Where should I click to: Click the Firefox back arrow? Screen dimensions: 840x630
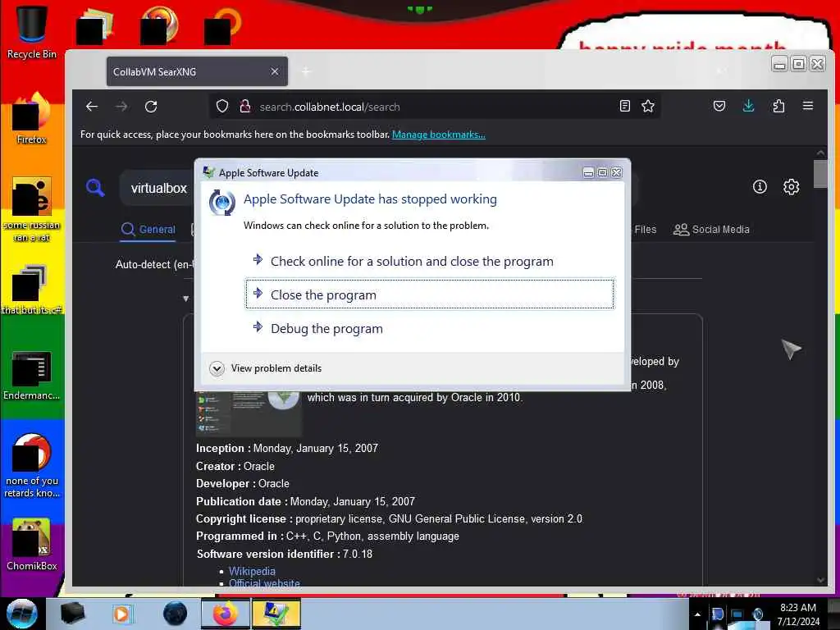coord(92,107)
